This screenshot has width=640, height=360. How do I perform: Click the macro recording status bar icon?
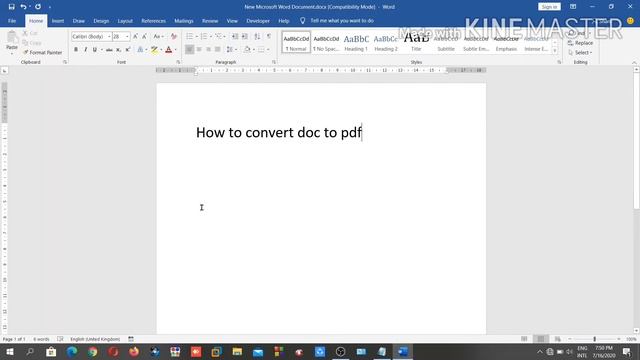pyautogui.click(x=131, y=339)
